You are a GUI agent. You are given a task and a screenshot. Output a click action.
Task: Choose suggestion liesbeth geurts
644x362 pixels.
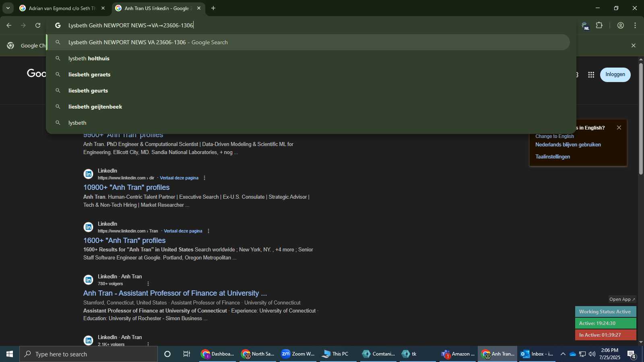click(x=308, y=90)
